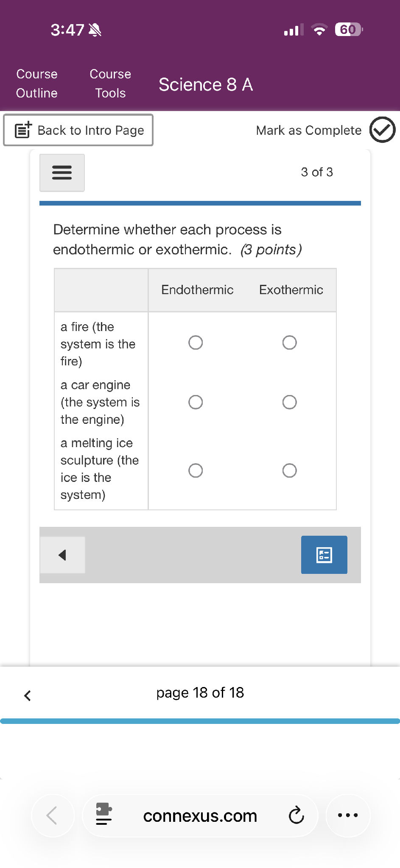Open the hamburger question list menu
This screenshot has width=400, height=868.
62,172
